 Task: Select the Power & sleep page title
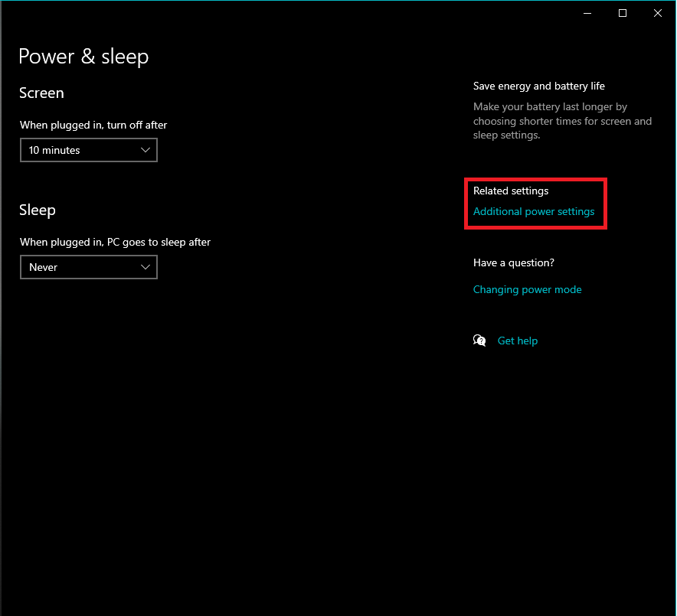83,57
